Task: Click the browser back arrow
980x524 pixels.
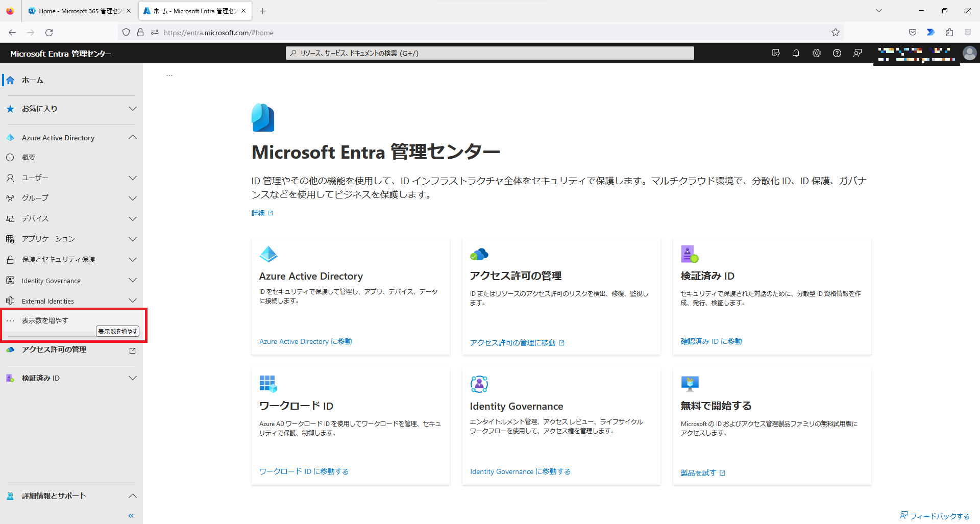Action: [x=12, y=32]
